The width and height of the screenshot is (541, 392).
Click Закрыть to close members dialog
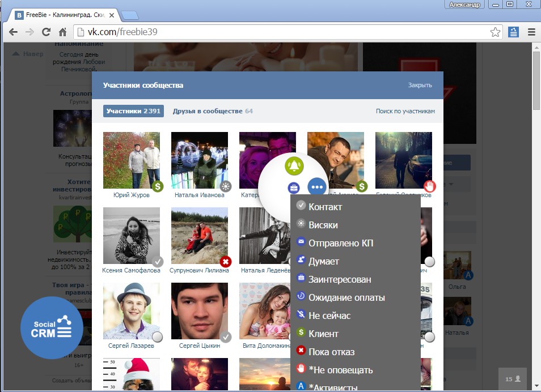pyautogui.click(x=420, y=85)
